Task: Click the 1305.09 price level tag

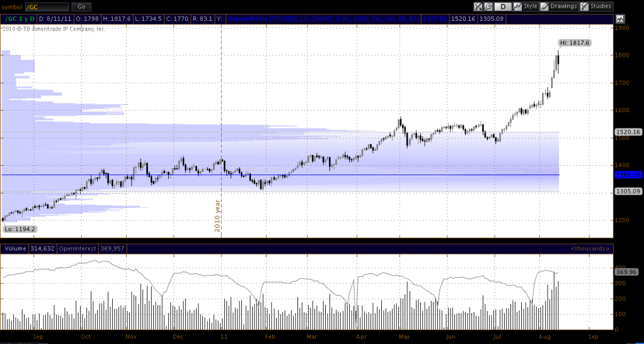Action: 627,191
